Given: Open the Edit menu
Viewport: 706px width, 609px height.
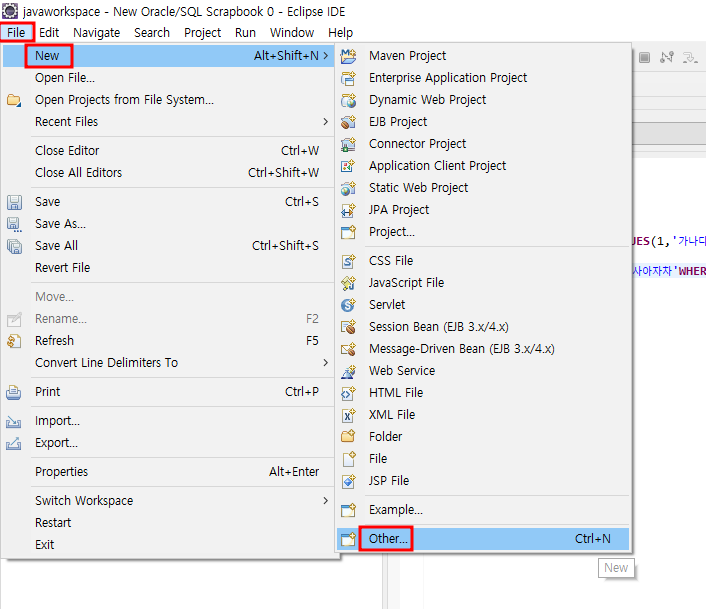Looking at the screenshot, I should 49,32.
